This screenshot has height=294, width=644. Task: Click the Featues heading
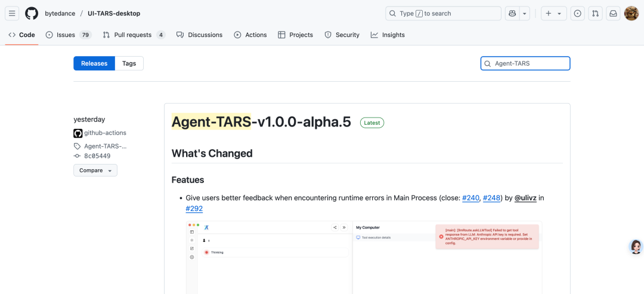188,180
